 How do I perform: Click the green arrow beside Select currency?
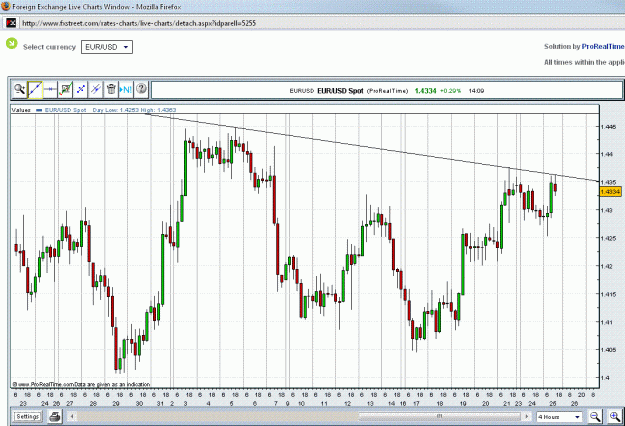(12, 43)
